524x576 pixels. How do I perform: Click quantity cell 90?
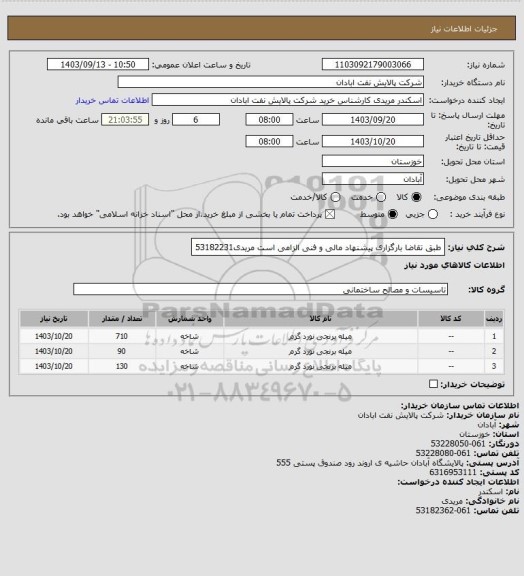122,351
